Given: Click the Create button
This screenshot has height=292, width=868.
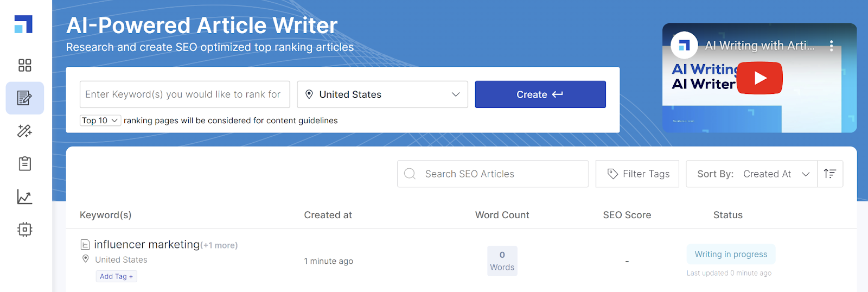Looking at the screenshot, I should 540,94.
